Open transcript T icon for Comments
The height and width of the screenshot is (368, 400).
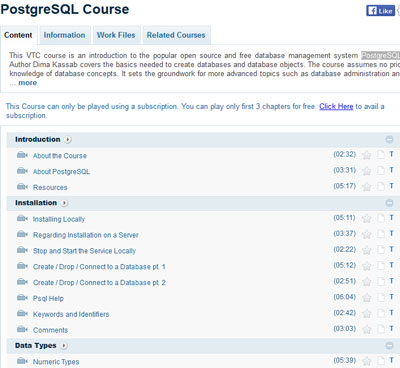pos(391,328)
